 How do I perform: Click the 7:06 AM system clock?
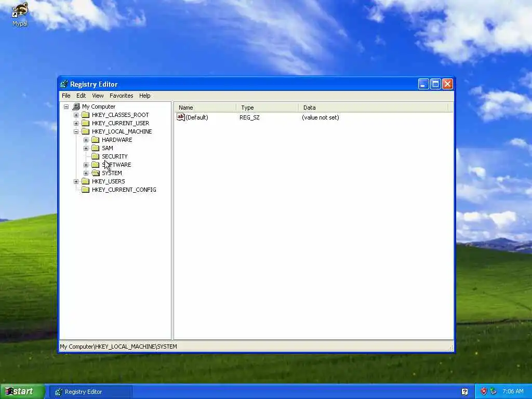coord(513,392)
